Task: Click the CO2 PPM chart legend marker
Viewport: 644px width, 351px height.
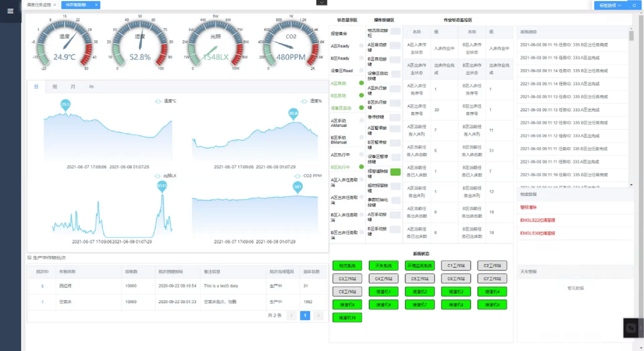Action: [297, 176]
